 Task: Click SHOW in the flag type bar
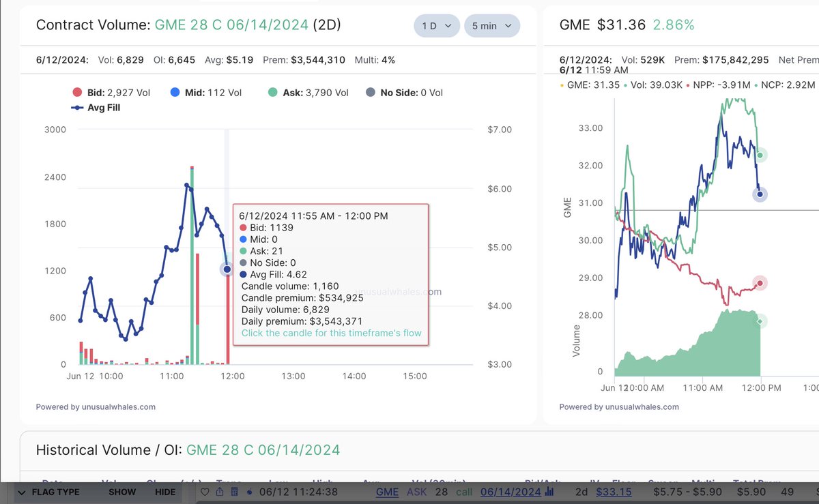[122, 492]
